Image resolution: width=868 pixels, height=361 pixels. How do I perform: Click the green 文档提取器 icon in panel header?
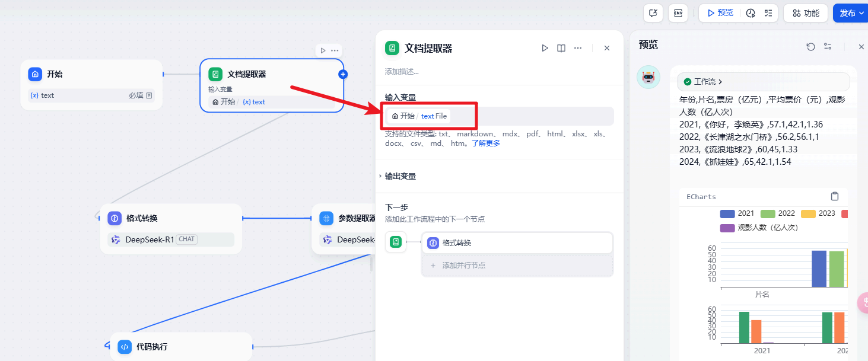pos(392,48)
